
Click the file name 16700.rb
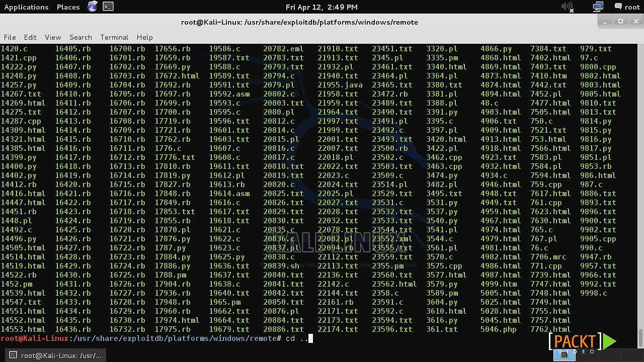(127, 49)
